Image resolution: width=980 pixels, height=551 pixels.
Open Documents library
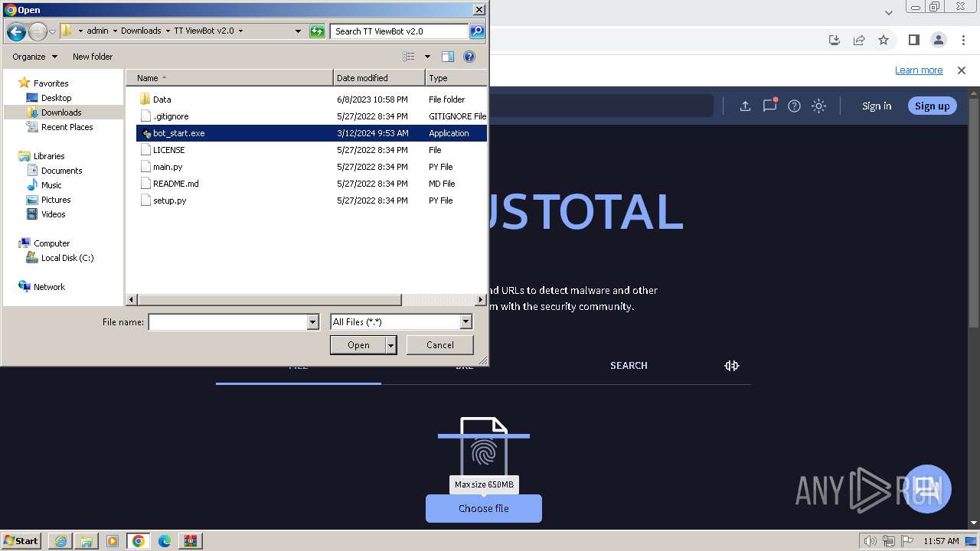(61, 171)
